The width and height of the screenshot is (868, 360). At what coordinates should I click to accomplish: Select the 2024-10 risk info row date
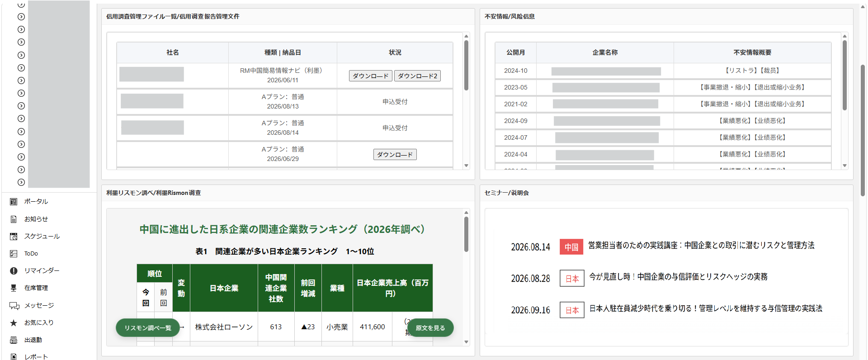click(516, 71)
